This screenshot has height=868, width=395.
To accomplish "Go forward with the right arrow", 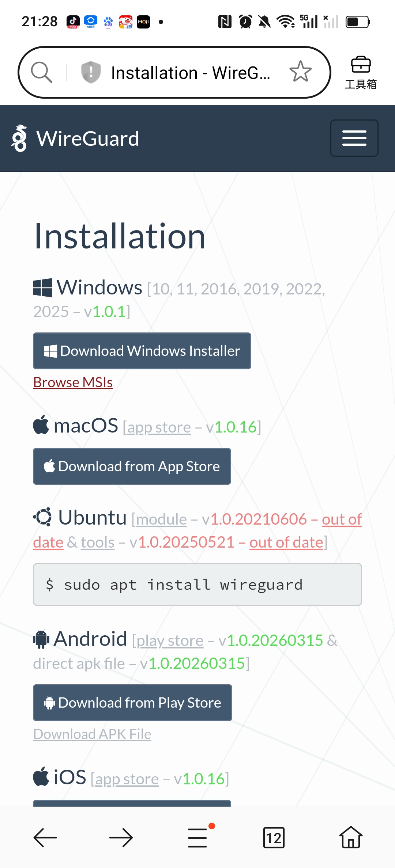I will click(x=121, y=837).
